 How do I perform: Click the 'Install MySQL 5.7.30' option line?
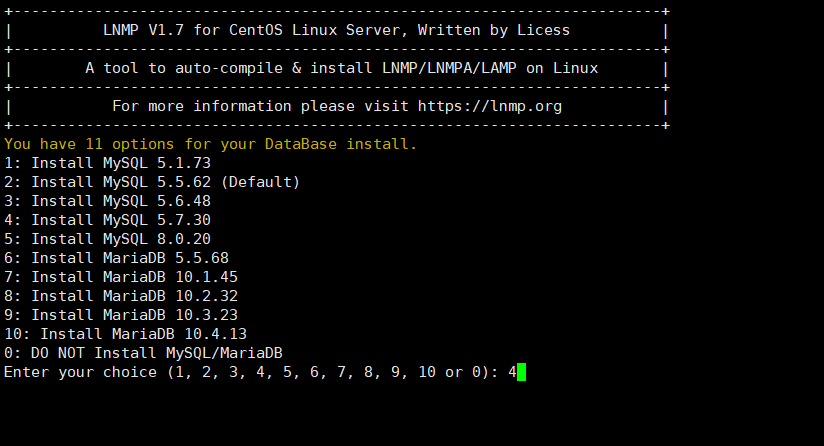pyautogui.click(x=108, y=220)
